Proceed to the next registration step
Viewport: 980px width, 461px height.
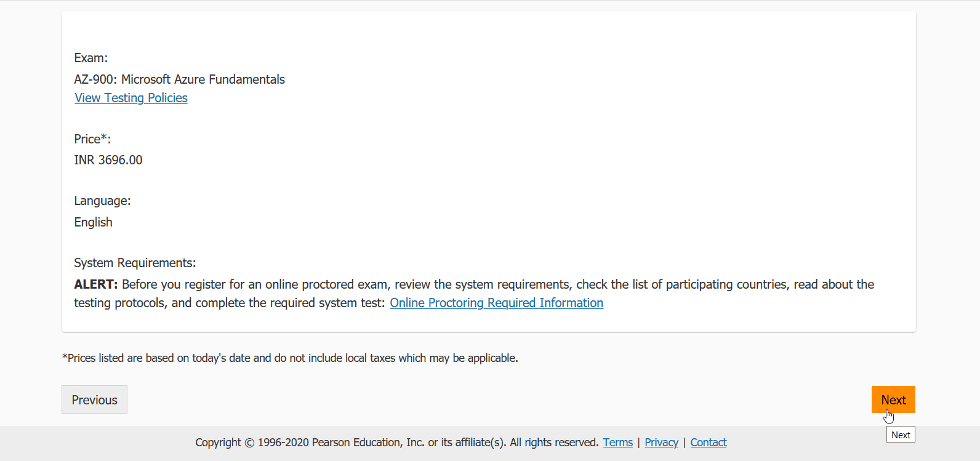(x=893, y=399)
